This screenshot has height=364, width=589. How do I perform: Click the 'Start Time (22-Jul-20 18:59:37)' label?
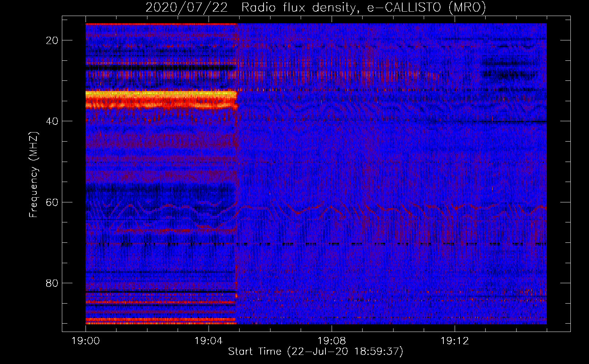[x=316, y=352]
